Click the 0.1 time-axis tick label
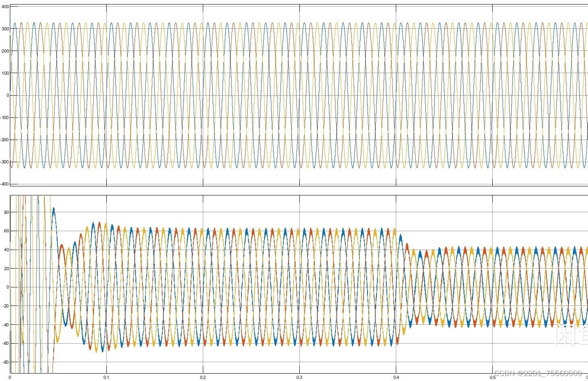 pyautogui.click(x=106, y=377)
